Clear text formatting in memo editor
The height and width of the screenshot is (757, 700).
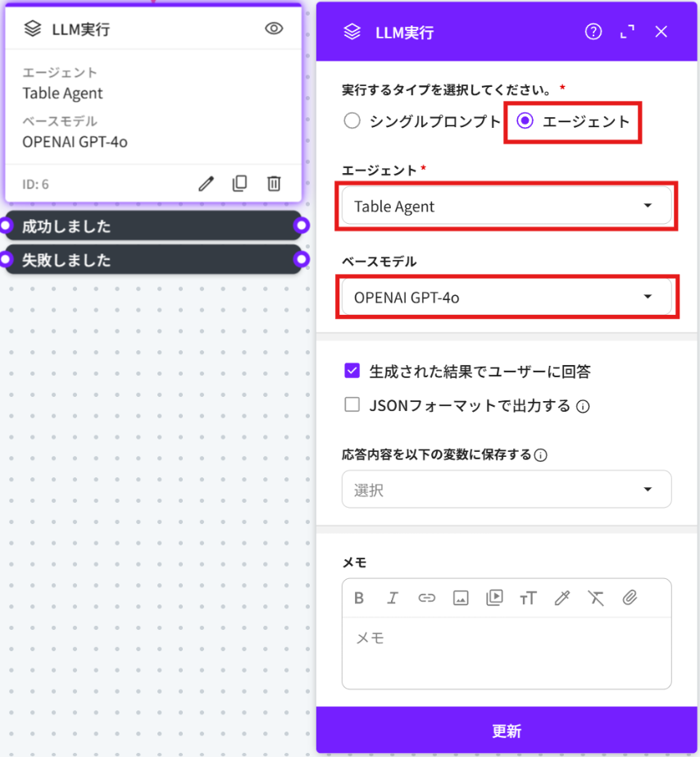click(596, 598)
